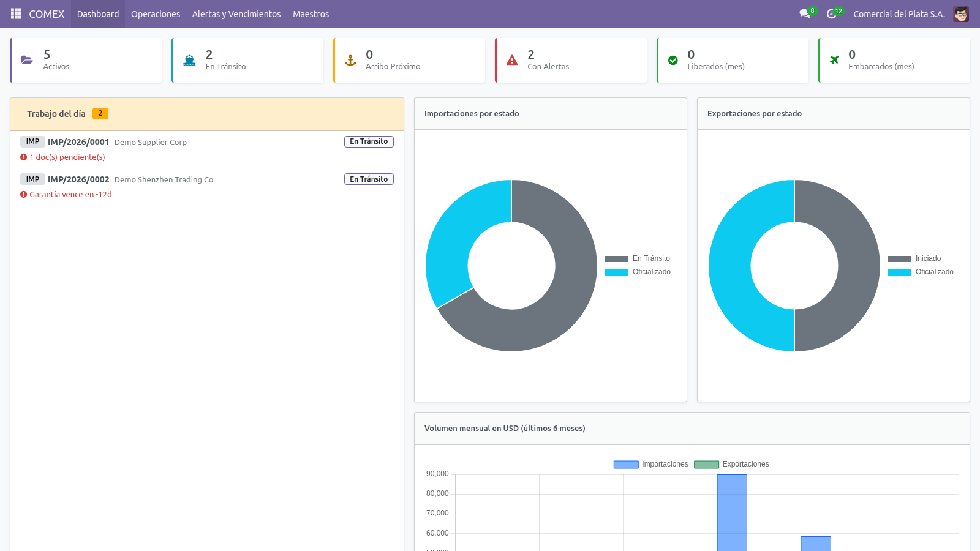980x551 pixels.
Task: Click cyan Oficializado segment of Importaciones donut
Action: 456,233
